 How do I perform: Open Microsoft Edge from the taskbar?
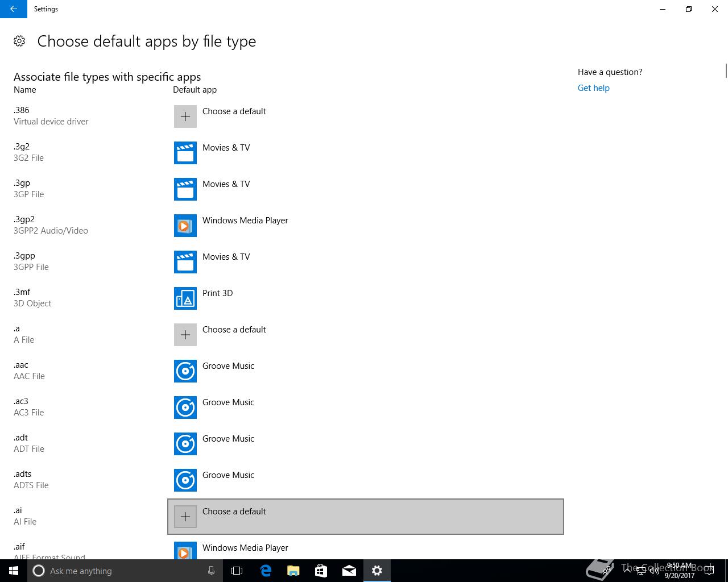click(x=266, y=571)
